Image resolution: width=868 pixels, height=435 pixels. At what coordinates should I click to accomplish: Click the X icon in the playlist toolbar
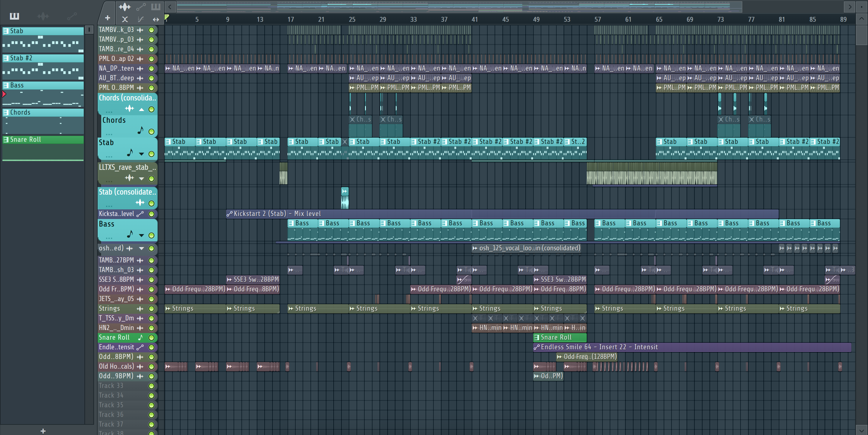[x=125, y=19]
